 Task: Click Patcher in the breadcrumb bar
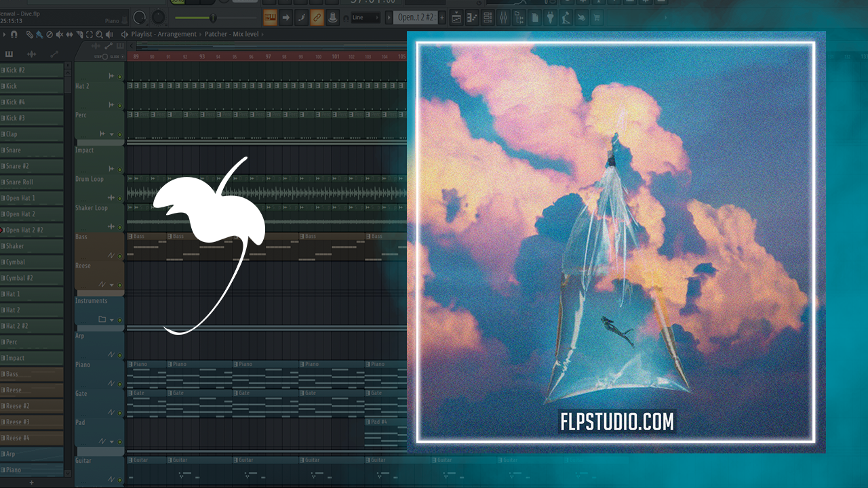pos(216,34)
